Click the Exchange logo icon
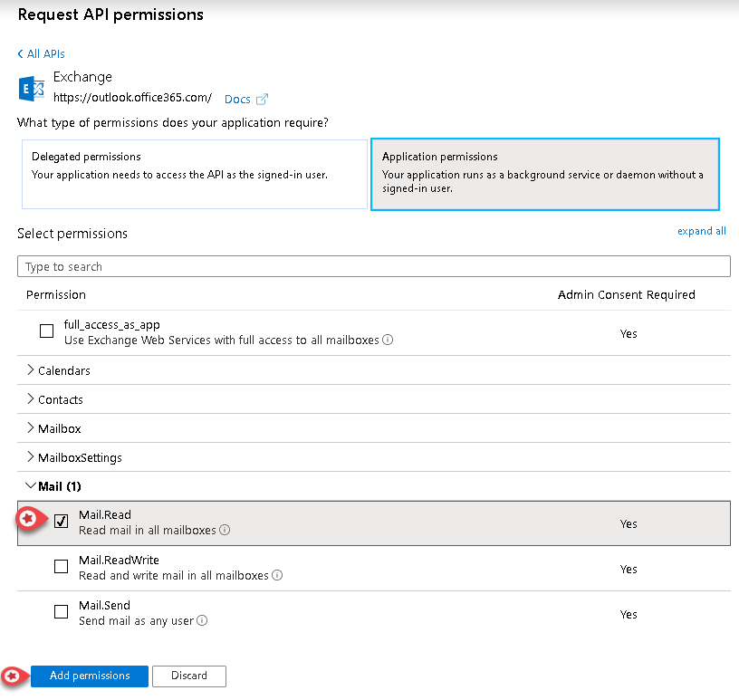Screen dimensions: 739x700 (x=30, y=89)
